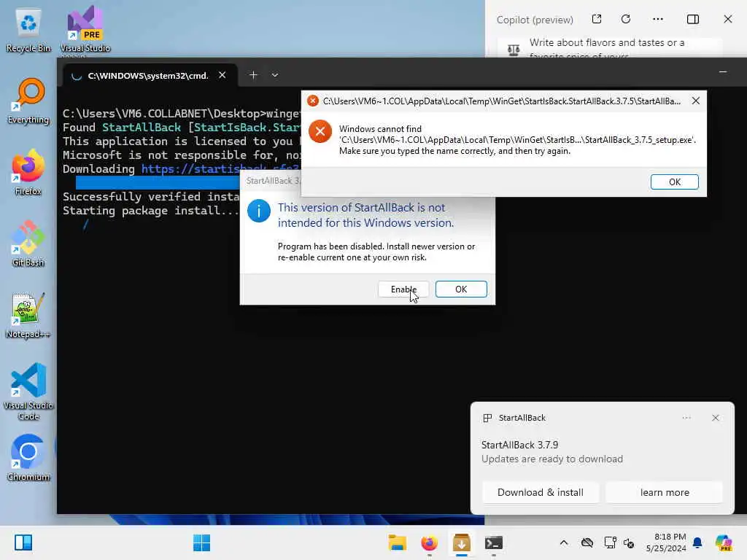Open the Chromium desktop shortcut
This screenshot has height=560, width=747.
click(28, 459)
